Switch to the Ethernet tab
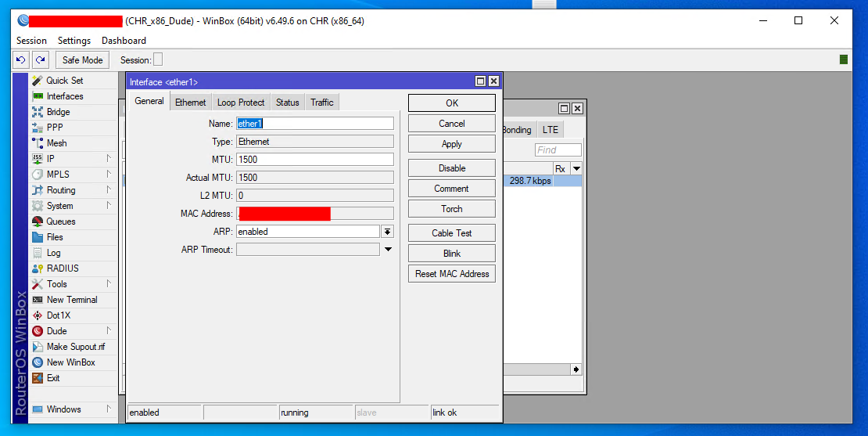Screen dimensions: 868x436 tap(191, 103)
